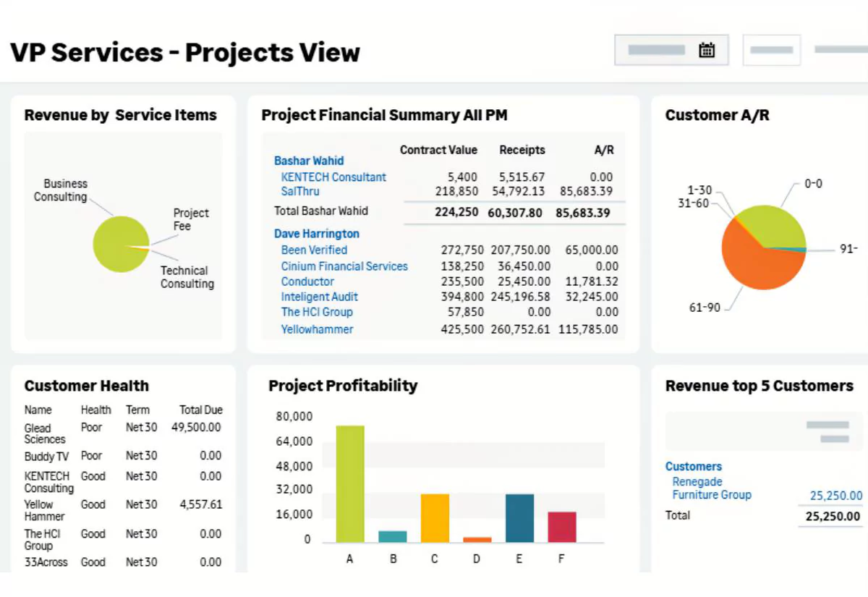Click the blue 25,250.00 revenue amount link
This screenshot has height=597, width=868.
pos(836,496)
